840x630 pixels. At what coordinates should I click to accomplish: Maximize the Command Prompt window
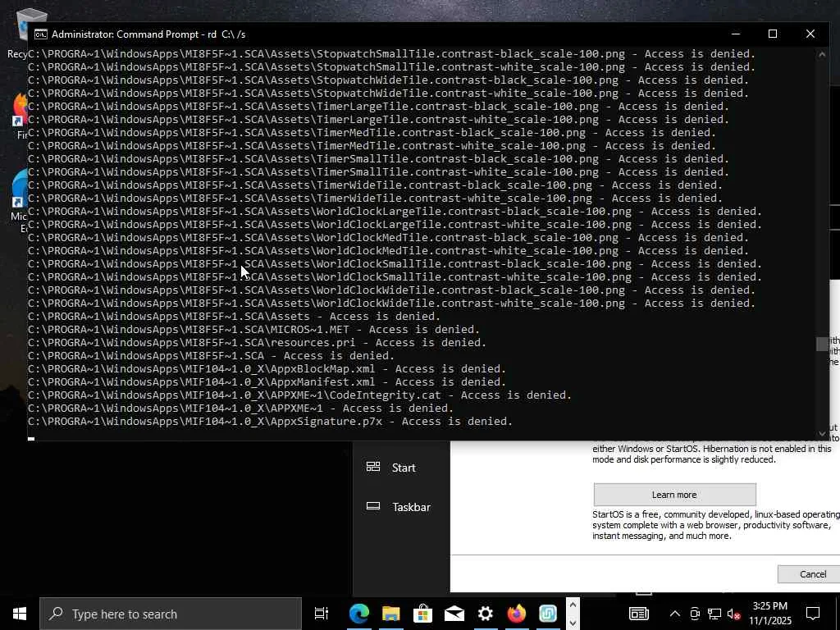pos(773,34)
